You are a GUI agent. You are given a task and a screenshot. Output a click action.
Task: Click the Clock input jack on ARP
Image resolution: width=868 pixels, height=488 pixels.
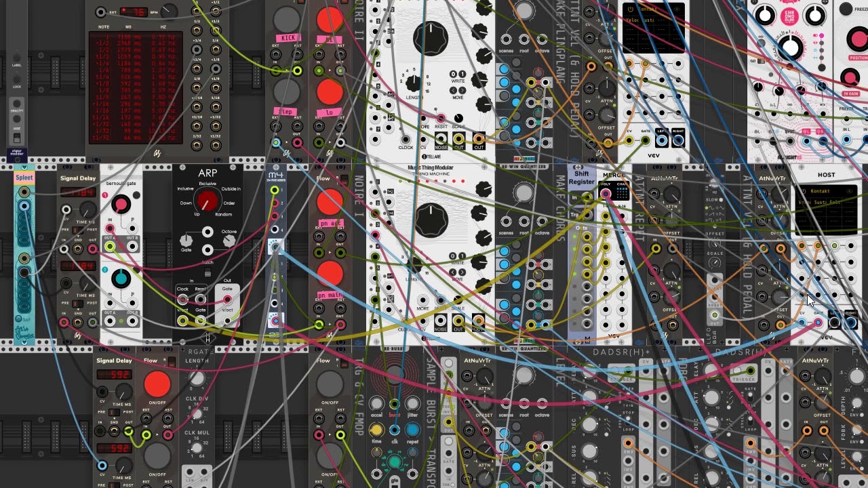pos(183,299)
